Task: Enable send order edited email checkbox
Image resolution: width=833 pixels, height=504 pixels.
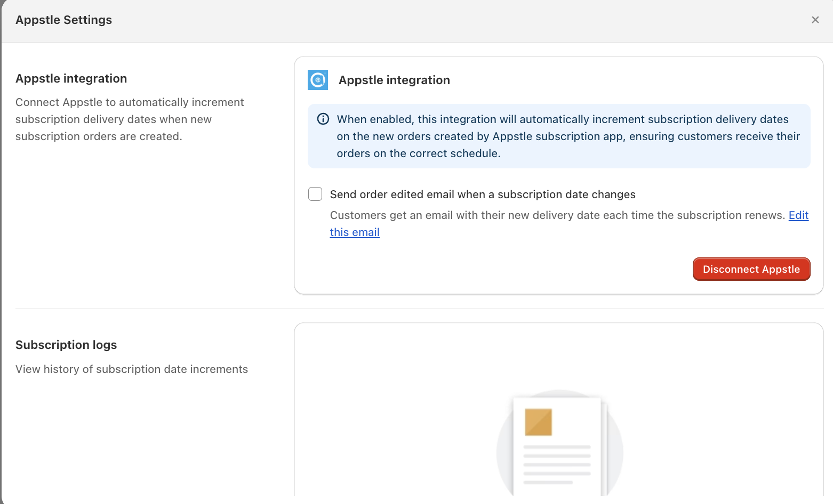Action: point(315,194)
